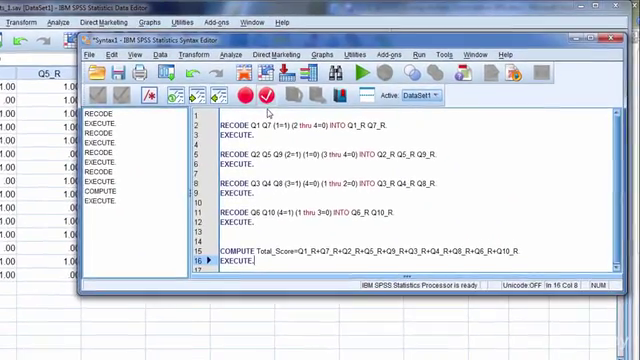Click RECODE Q3 Q4 Q8 syntax line
The width and height of the screenshot is (640, 360).
point(328,184)
